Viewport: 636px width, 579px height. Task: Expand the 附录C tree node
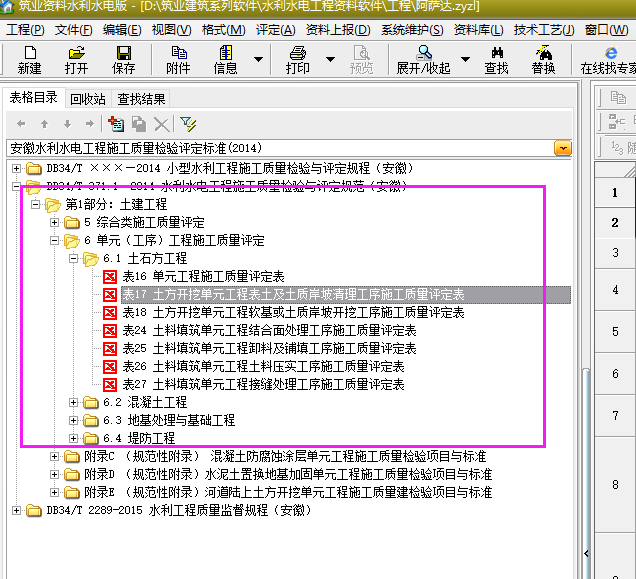pos(55,457)
